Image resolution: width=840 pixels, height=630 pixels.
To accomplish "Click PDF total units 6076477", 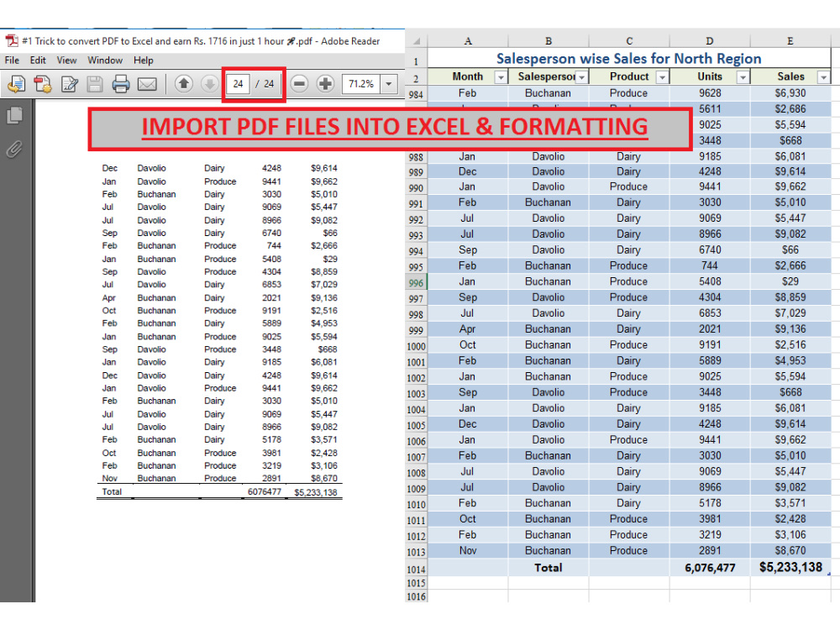I will tap(264, 491).
